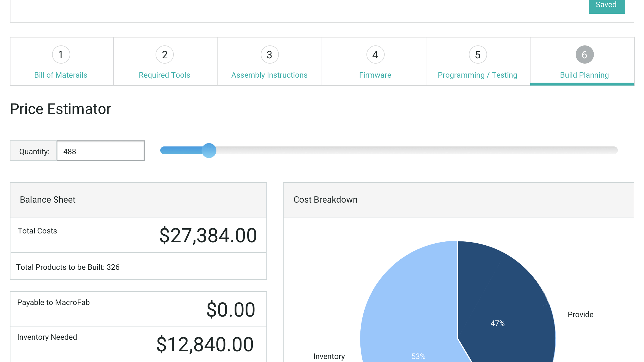Viewport: 644px width, 362px height.
Task: Click the Provide legend label
Action: point(580,314)
